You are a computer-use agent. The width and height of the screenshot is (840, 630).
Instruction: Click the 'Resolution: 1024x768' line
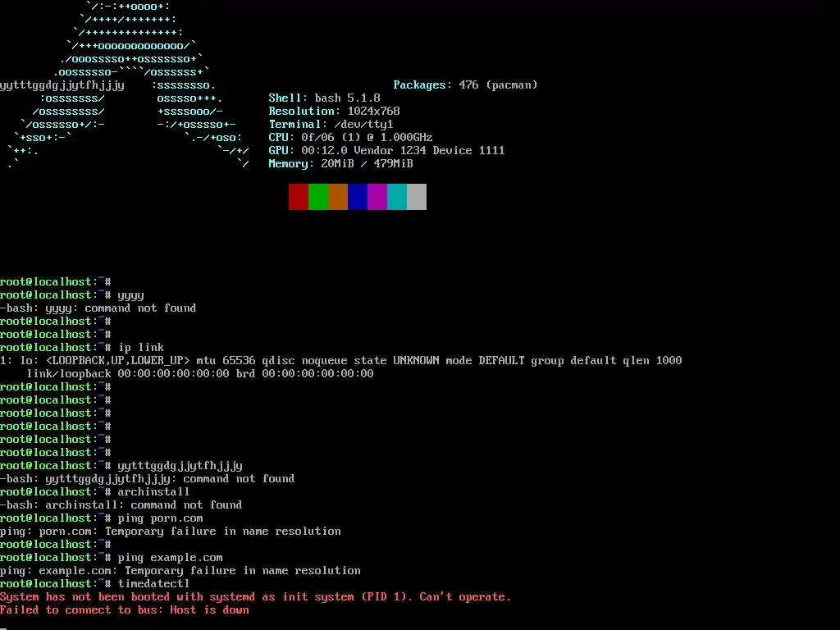[x=334, y=111]
